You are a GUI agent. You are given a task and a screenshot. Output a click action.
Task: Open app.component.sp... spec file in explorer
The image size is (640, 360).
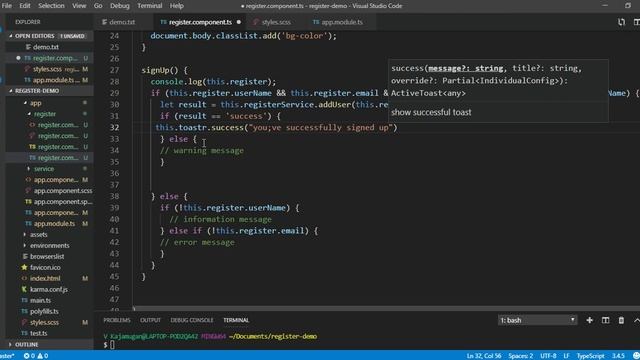tap(63, 202)
